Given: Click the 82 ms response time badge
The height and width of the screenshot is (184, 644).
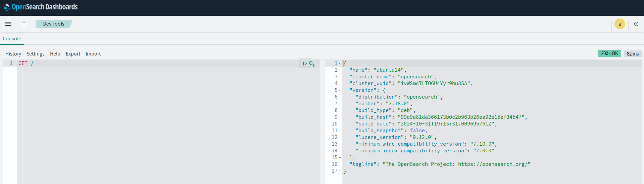Looking at the screenshot, I should pos(633,54).
